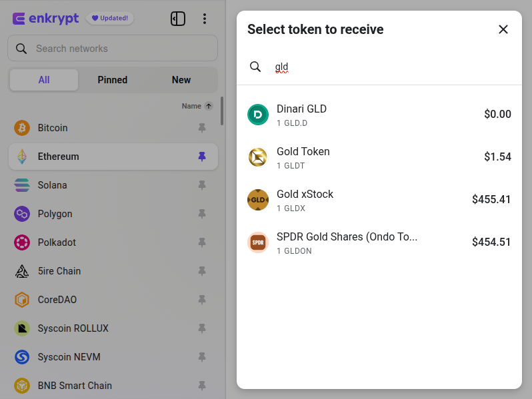Select Solana network label
Screen dimensions: 532x399
(x=52, y=185)
